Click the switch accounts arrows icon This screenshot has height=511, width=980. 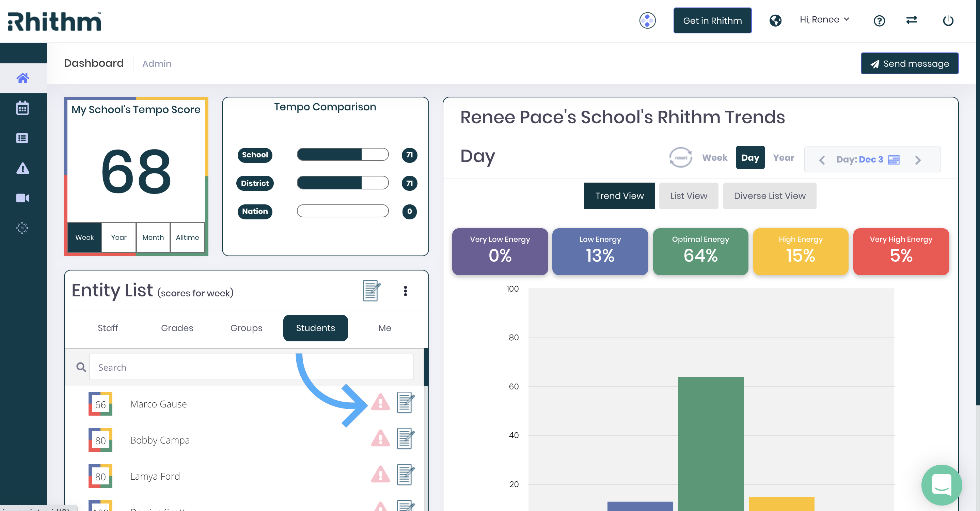912,20
